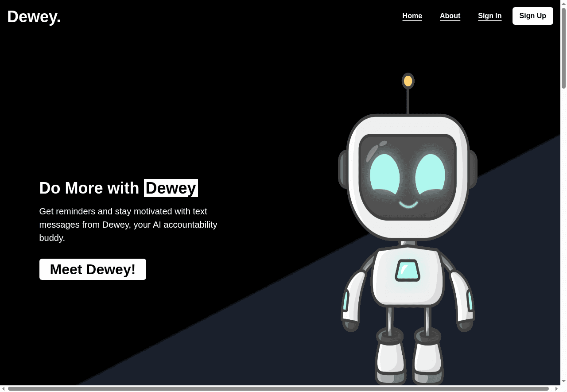Open the About navigation link
The width and height of the screenshot is (567, 392).
click(450, 16)
